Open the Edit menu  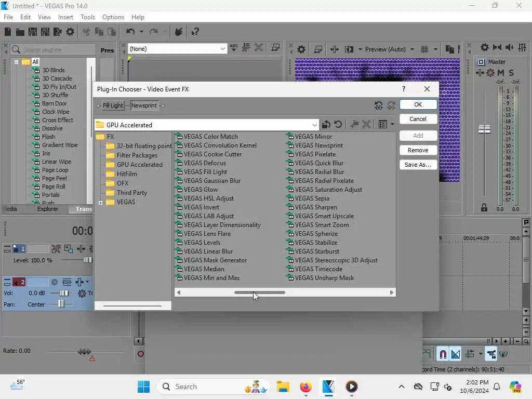pyautogui.click(x=25, y=17)
